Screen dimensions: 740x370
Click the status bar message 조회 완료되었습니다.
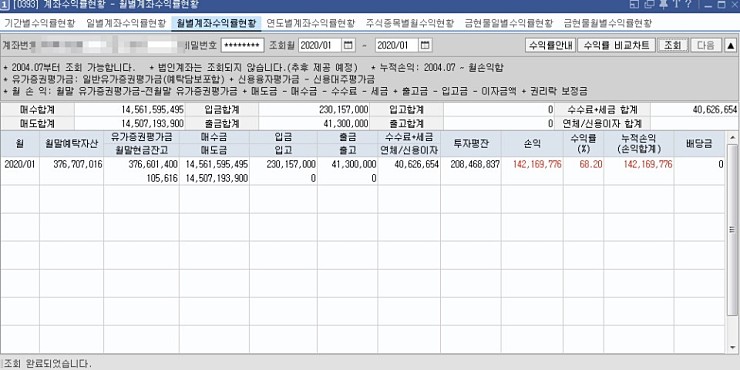point(47,364)
